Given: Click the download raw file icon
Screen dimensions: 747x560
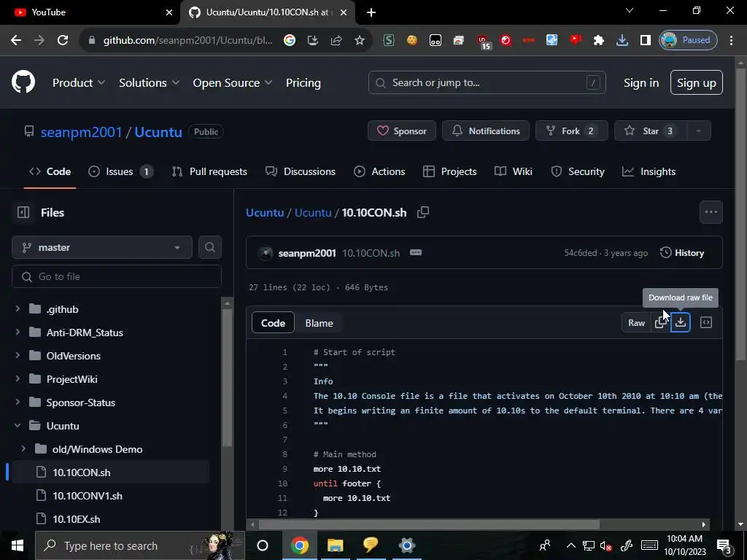Looking at the screenshot, I should pos(681,322).
